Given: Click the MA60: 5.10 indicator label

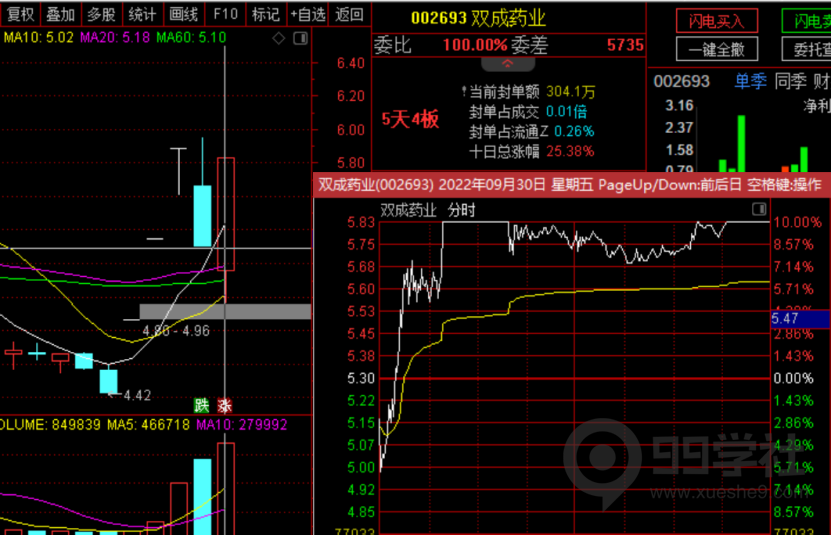Looking at the screenshot, I should pyautogui.click(x=191, y=38).
